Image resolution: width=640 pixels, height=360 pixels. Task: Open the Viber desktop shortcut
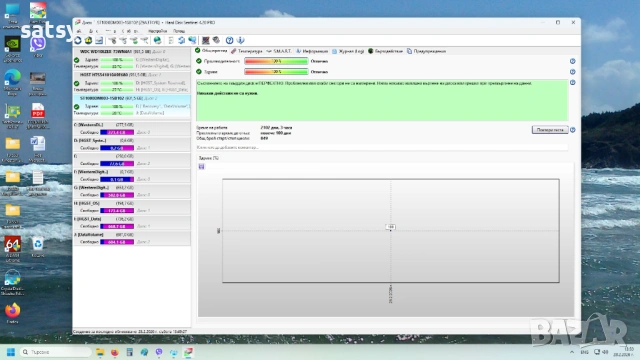point(38,47)
